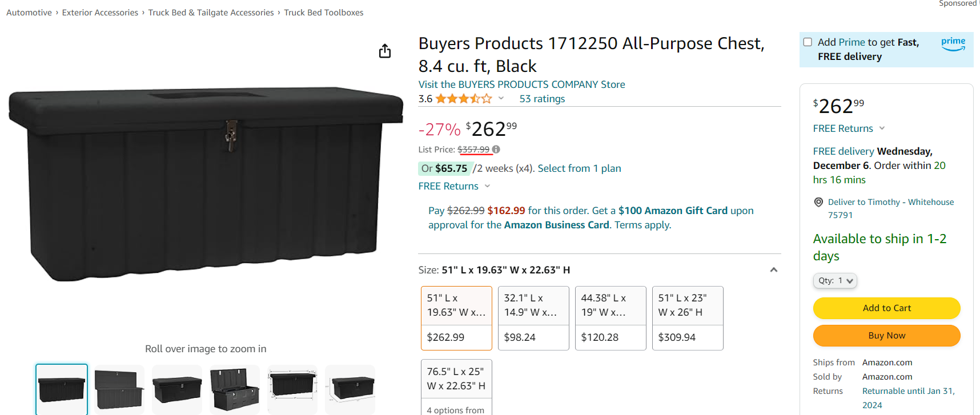This screenshot has width=980, height=415.
Task: Select the first product thumbnail
Action: click(x=62, y=389)
